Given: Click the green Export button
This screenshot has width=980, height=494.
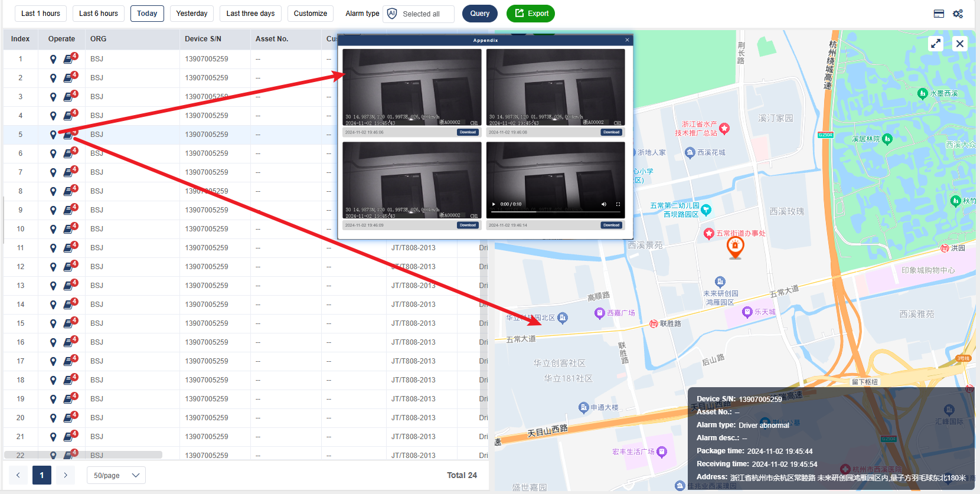Looking at the screenshot, I should coord(531,14).
